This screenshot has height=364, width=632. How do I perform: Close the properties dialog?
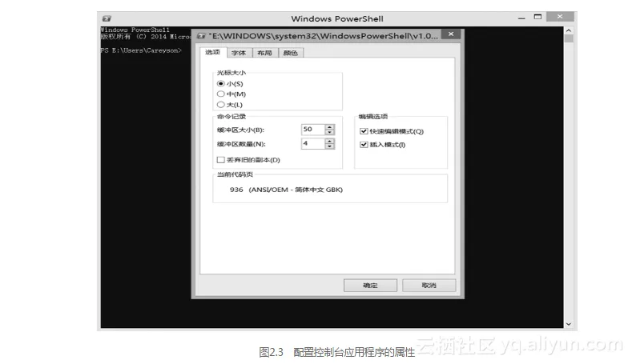[x=451, y=34]
